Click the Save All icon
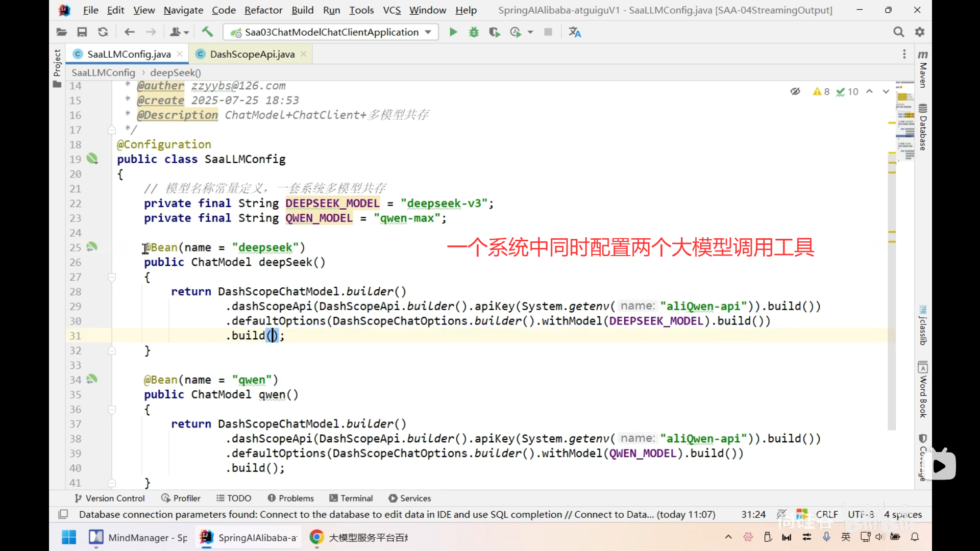 pyautogui.click(x=82, y=32)
